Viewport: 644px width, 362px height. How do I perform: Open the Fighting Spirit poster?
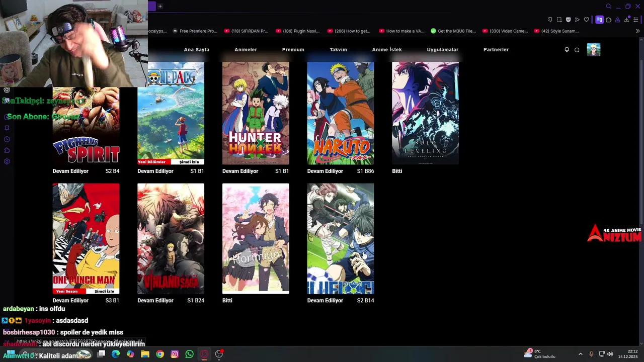86,126
